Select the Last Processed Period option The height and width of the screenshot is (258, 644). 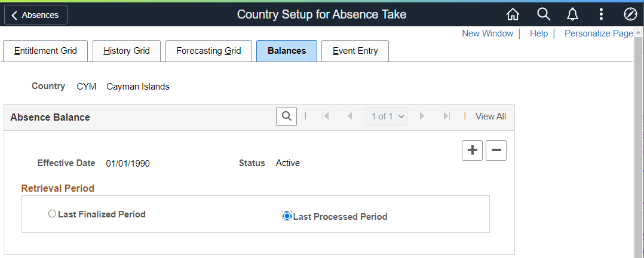click(287, 216)
